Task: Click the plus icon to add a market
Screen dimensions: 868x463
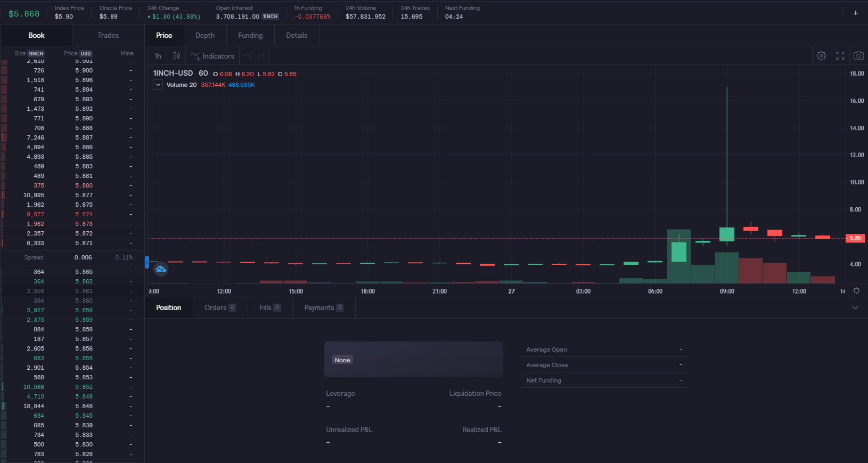Action: [x=856, y=13]
